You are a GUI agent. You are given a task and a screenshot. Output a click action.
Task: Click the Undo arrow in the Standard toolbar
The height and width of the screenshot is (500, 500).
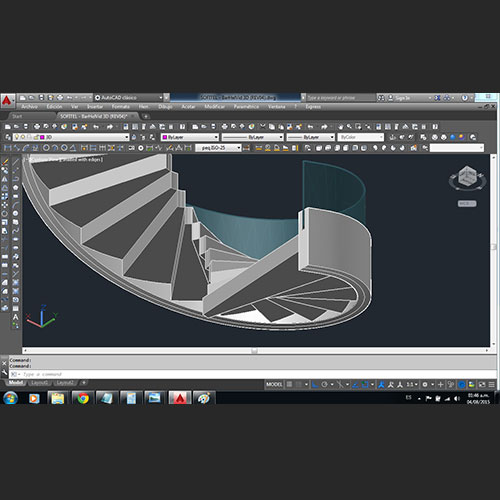pos(96,127)
